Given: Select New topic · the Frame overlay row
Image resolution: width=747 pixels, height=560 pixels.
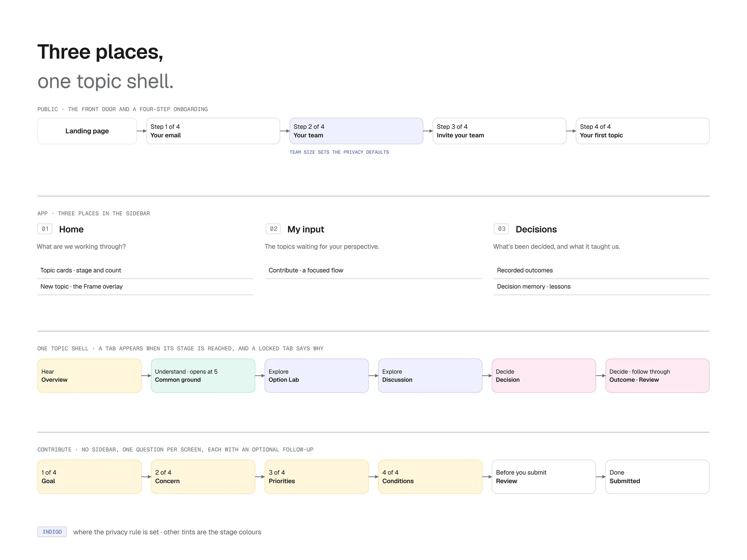Looking at the screenshot, I should 145,287.
